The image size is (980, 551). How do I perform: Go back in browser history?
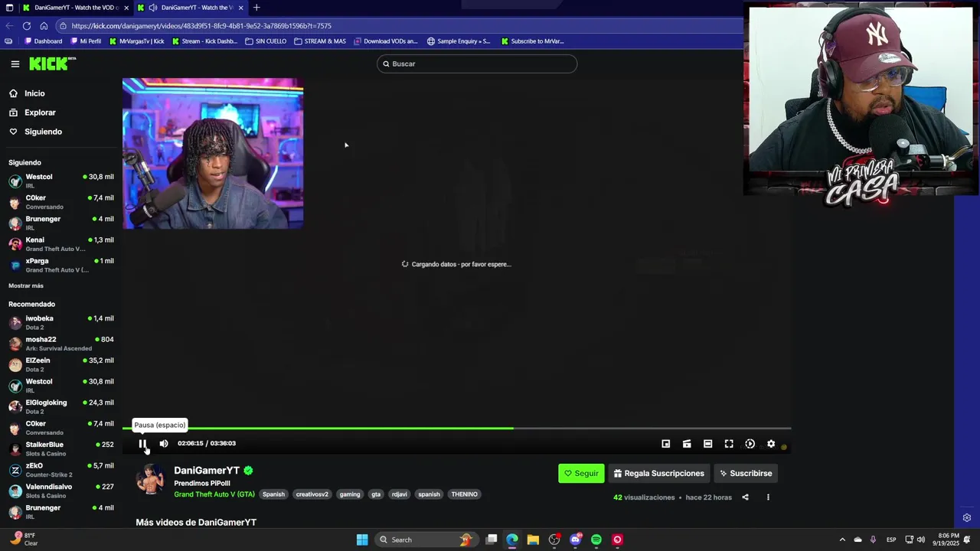coord(8,25)
